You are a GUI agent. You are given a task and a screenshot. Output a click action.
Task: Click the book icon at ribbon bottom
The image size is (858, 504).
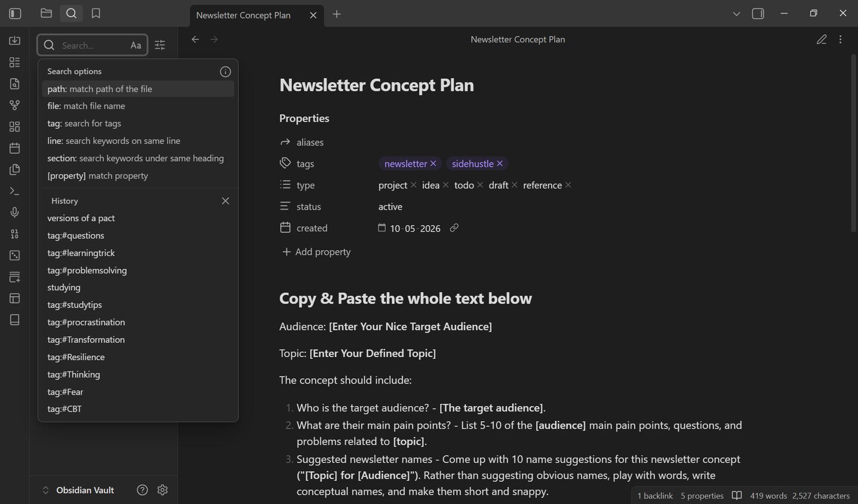[x=15, y=320]
